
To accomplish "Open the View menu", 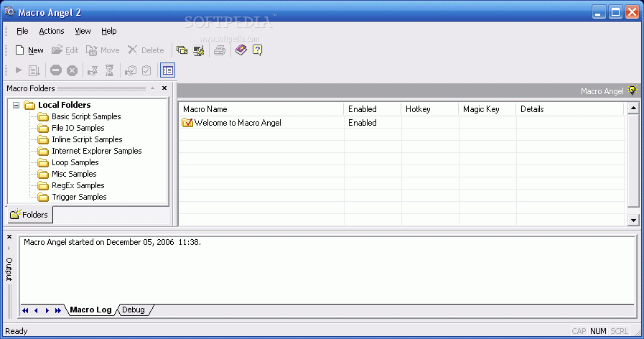I will pos(83,31).
